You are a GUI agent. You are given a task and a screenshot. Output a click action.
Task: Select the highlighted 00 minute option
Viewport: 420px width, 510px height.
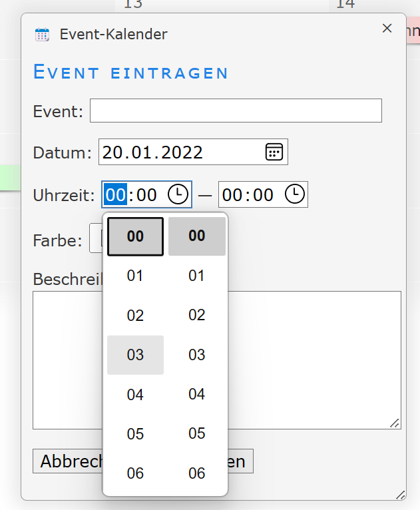(197, 236)
